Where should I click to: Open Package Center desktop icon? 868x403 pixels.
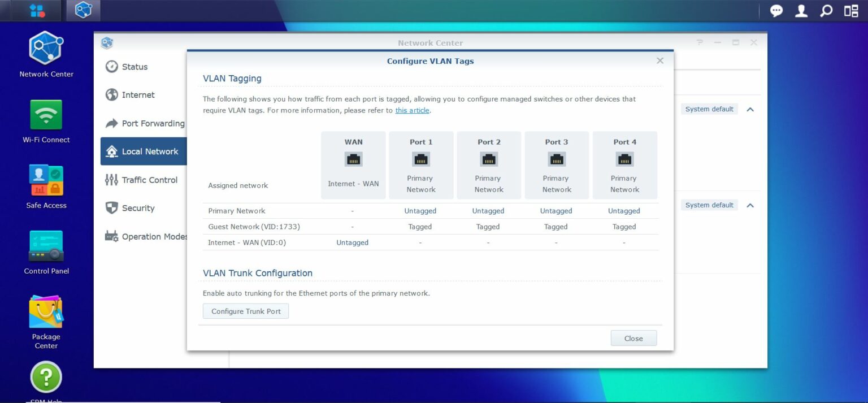pos(46,322)
